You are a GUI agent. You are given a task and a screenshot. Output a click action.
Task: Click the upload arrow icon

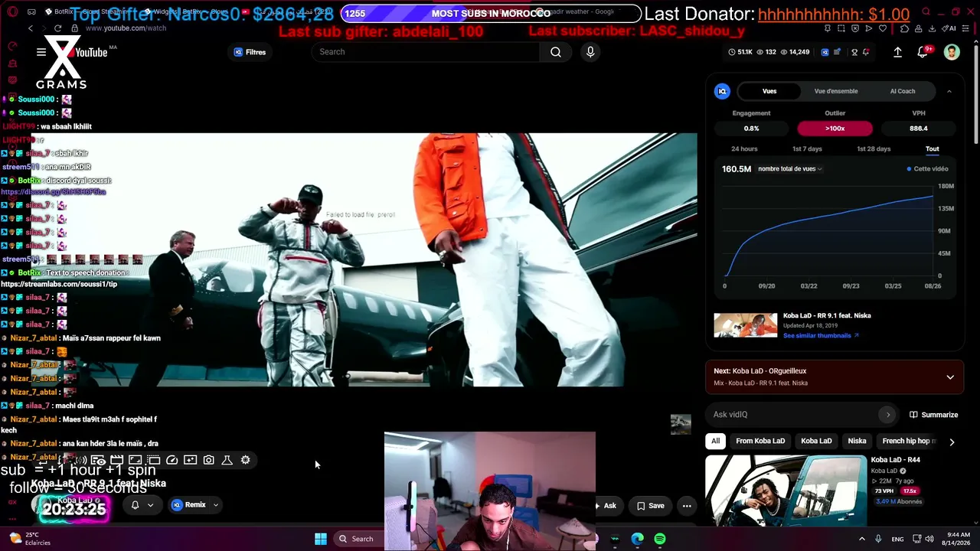coord(897,52)
